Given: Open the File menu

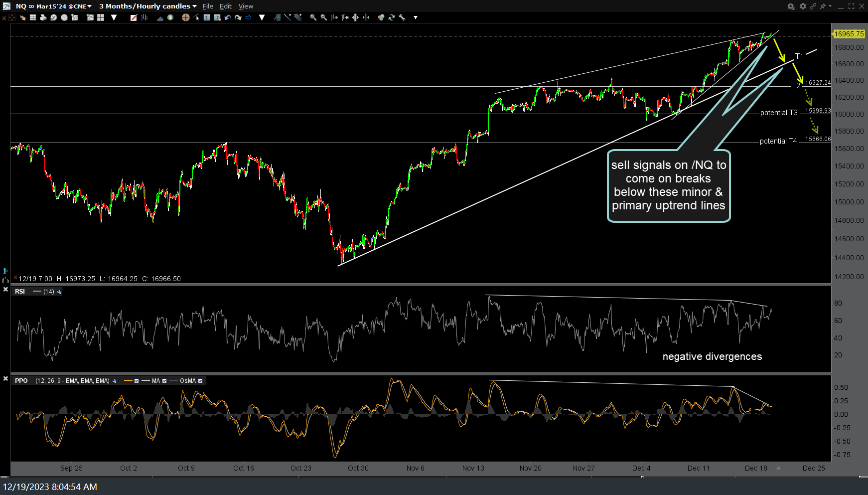Looking at the screenshot, I should (208, 6).
